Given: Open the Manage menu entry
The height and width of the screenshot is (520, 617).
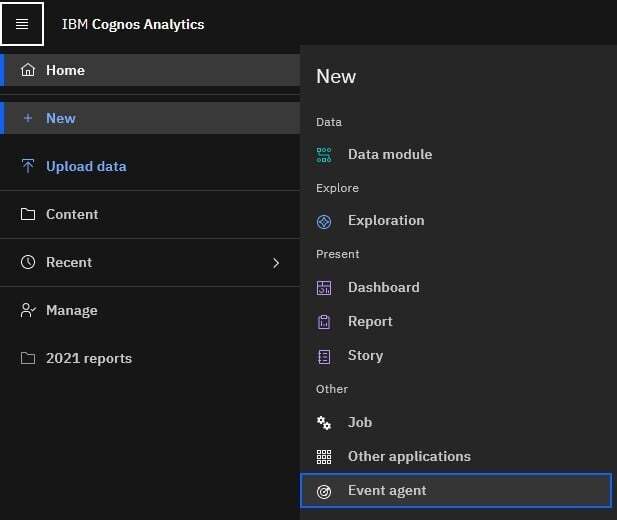Looking at the screenshot, I should click(150, 310).
